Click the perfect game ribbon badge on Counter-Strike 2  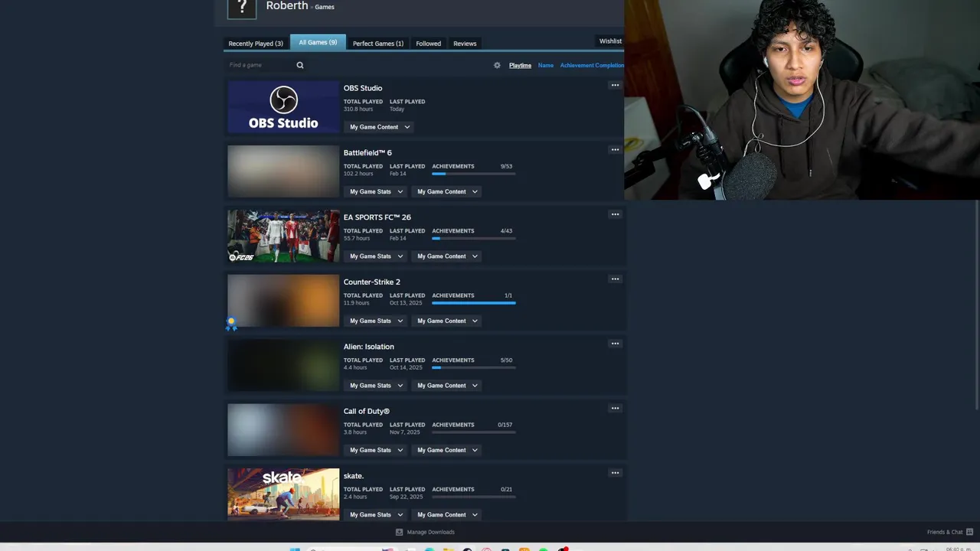(x=231, y=324)
